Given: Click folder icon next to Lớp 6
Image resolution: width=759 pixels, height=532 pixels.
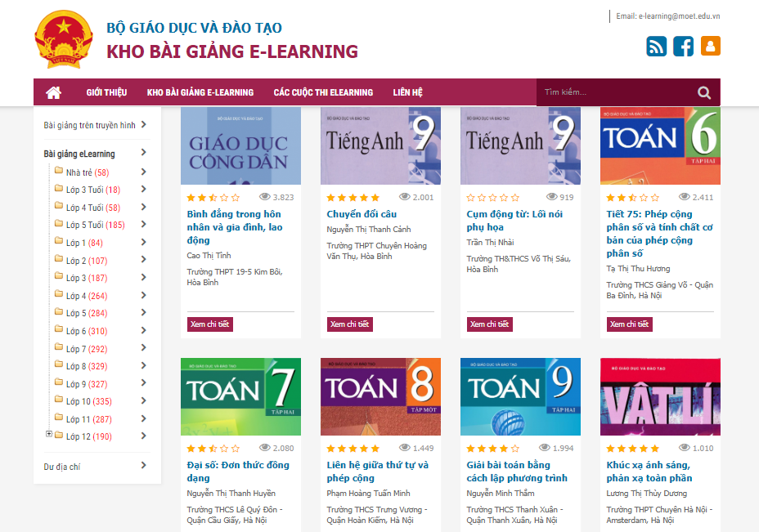Looking at the screenshot, I should [x=59, y=329].
